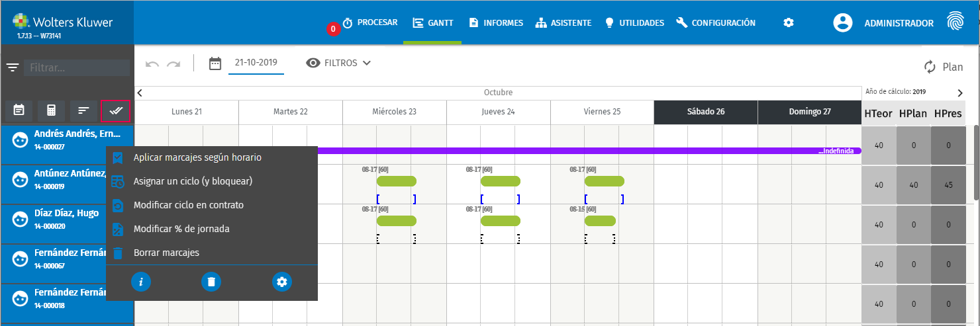Click the Domingo 27 column header
This screenshot has width=980, height=326.
(x=809, y=112)
